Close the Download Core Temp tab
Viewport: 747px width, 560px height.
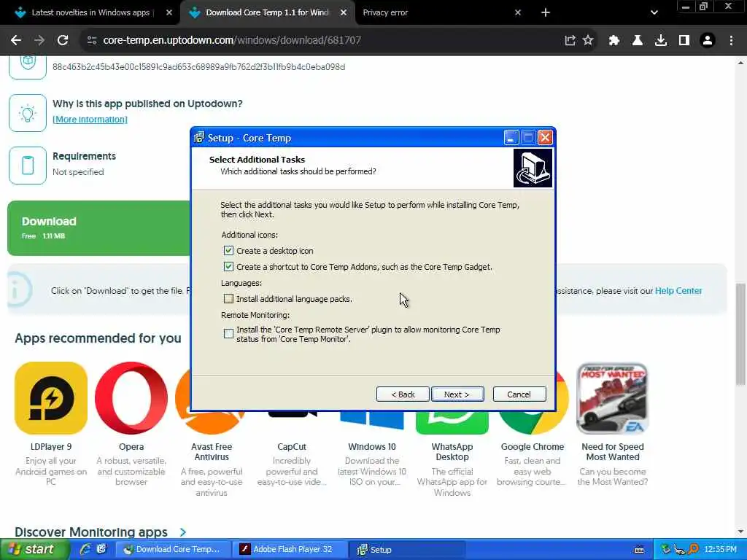344,13
